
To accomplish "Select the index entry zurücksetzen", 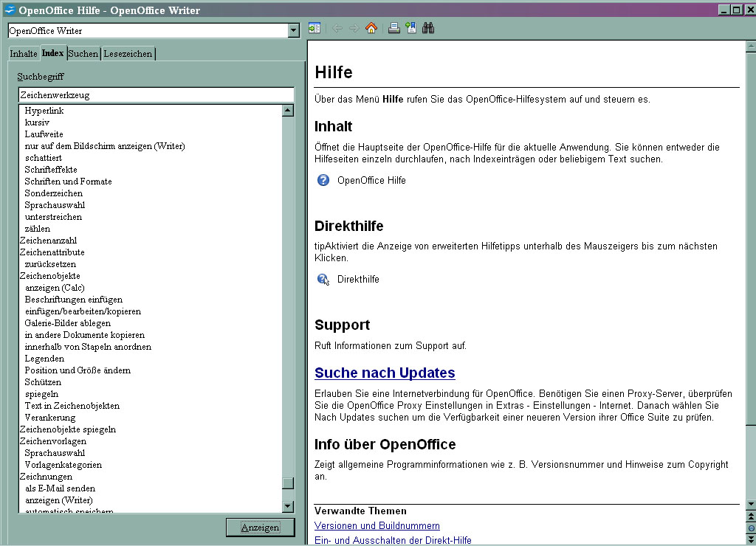I will tap(51, 264).
